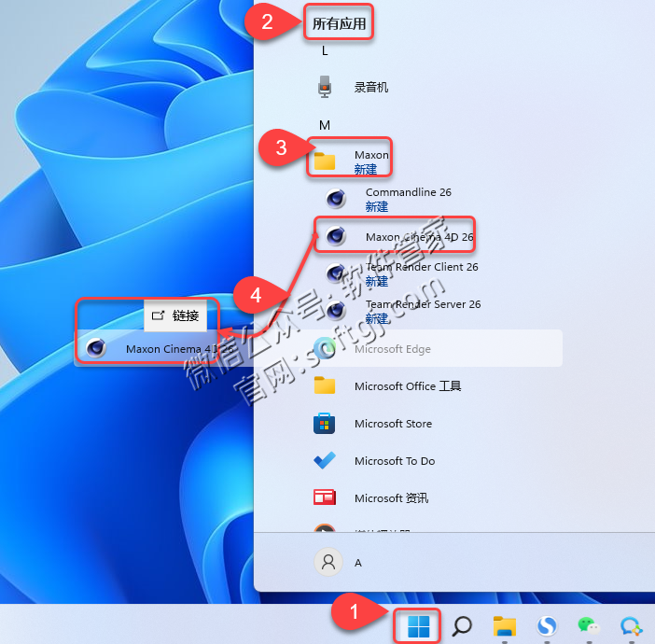The height and width of the screenshot is (644, 655).
Task: Open the taskbar Search magnifier
Action: [x=461, y=625]
